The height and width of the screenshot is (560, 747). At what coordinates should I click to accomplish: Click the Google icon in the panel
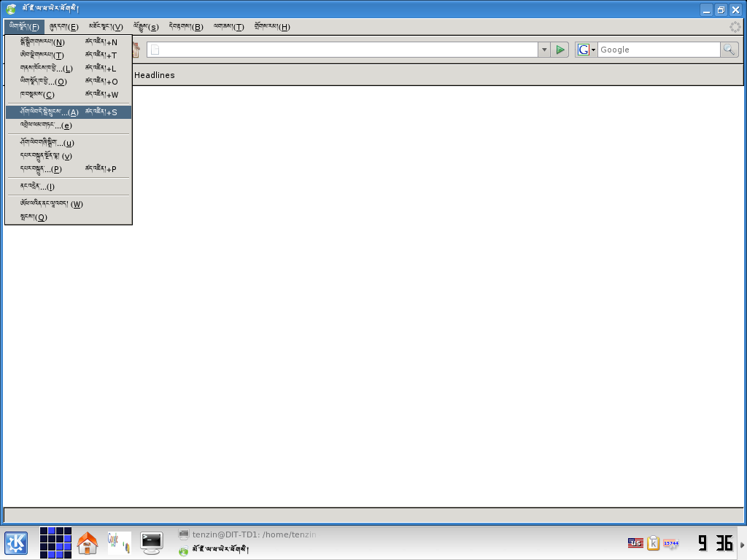pos(120,542)
